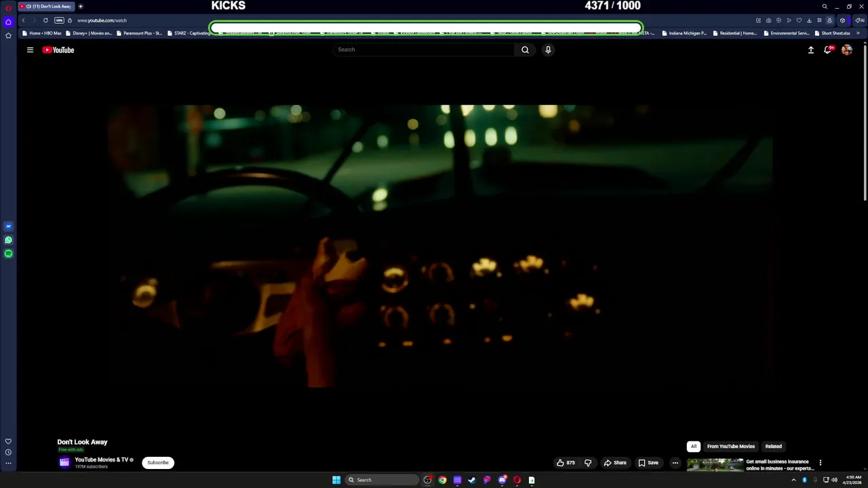The width and height of the screenshot is (868, 488).
Task: Open the Paramount Plus bookmark
Action: click(139, 33)
